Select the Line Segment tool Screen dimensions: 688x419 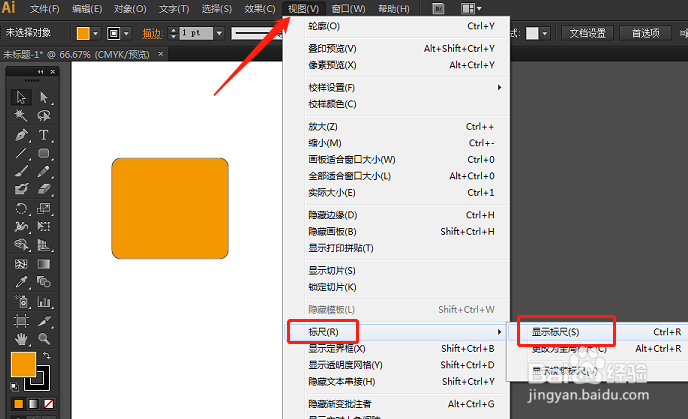[x=21, y=153]
